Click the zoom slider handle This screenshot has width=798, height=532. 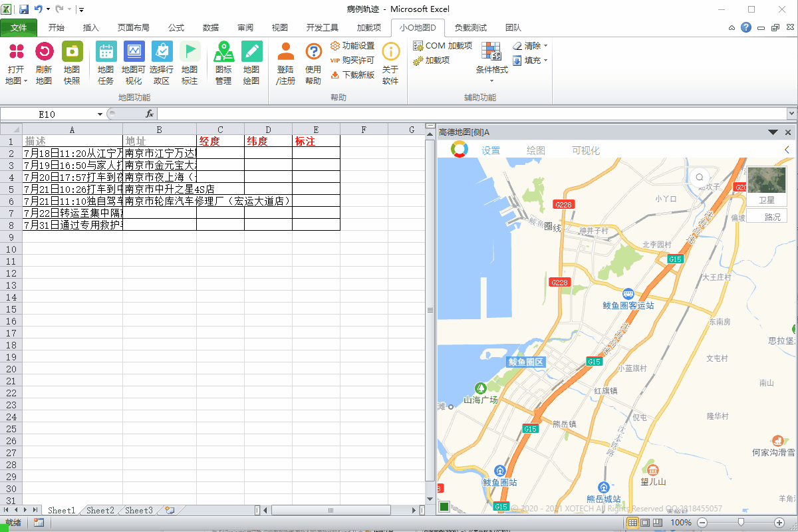pos(741,523)
